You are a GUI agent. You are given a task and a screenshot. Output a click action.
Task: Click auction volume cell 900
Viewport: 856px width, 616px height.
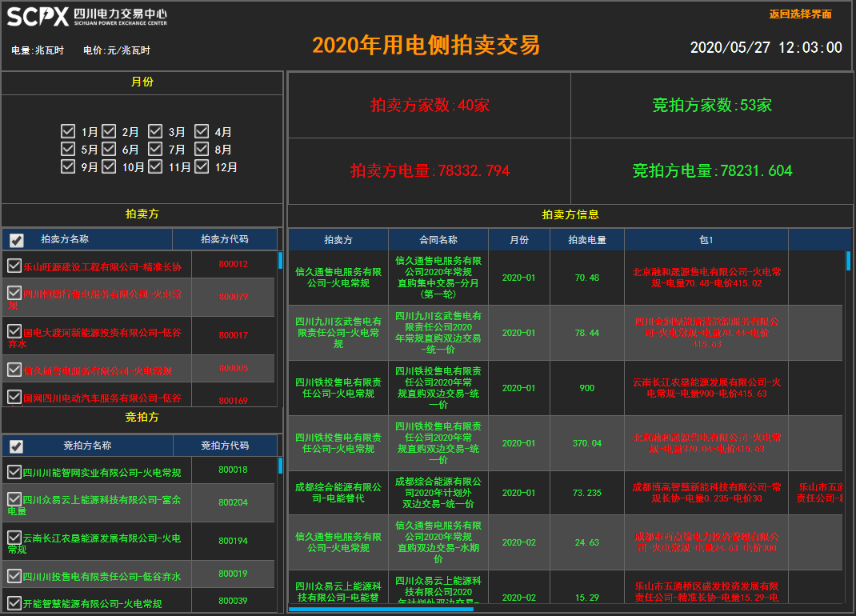click(x=587, y=388)
